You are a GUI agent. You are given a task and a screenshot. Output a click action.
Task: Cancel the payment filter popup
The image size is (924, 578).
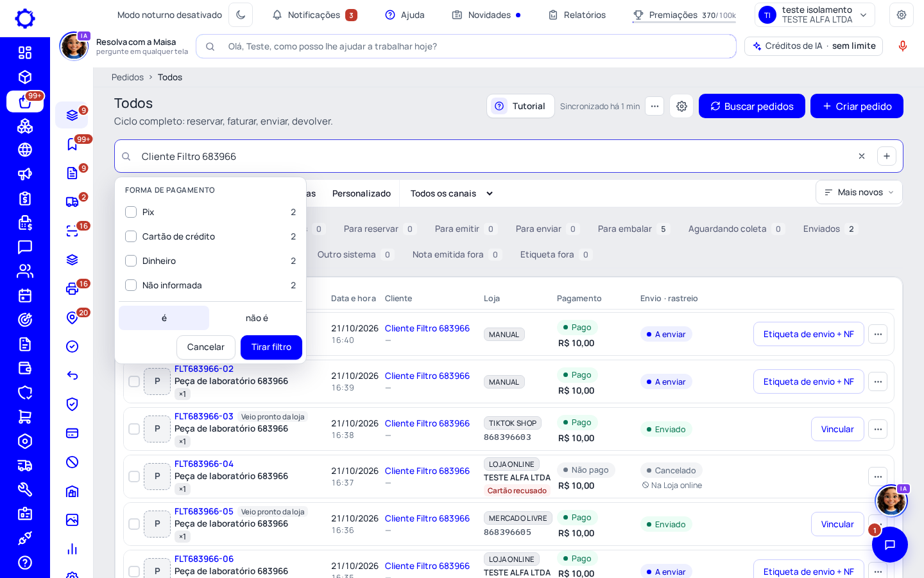click(206, 347)
